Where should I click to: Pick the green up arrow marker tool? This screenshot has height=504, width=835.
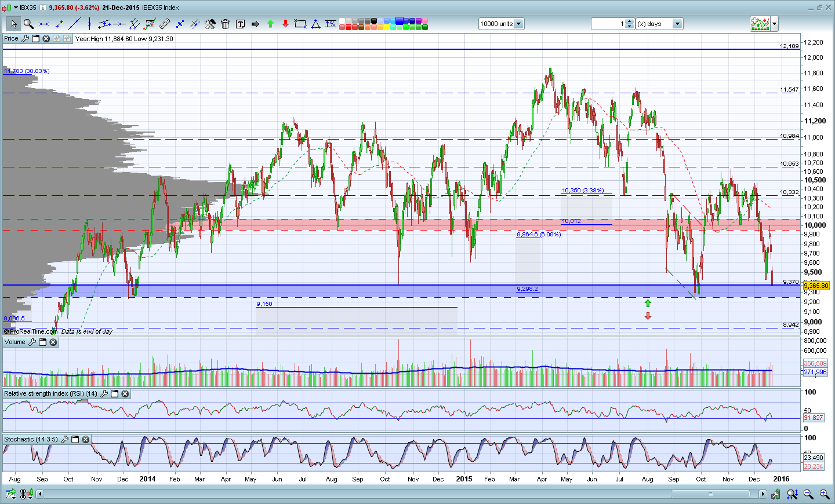click(x=270, y=24)
